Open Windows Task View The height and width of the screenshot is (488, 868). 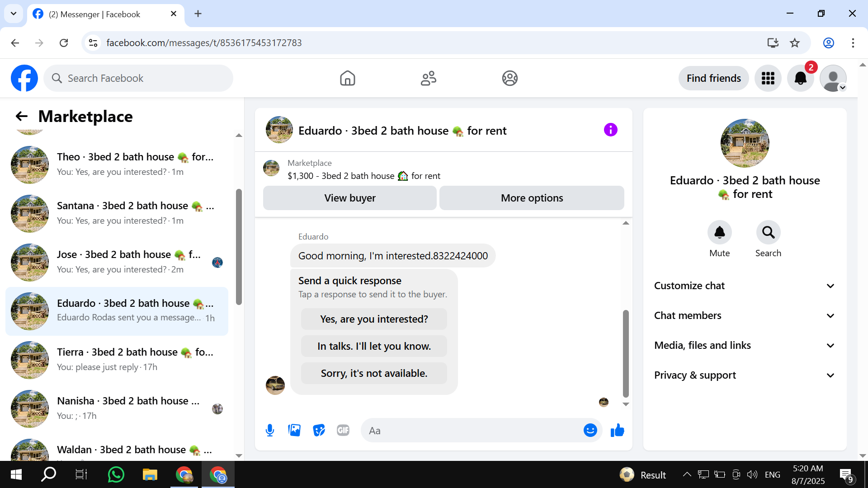[x=81, y=475]
